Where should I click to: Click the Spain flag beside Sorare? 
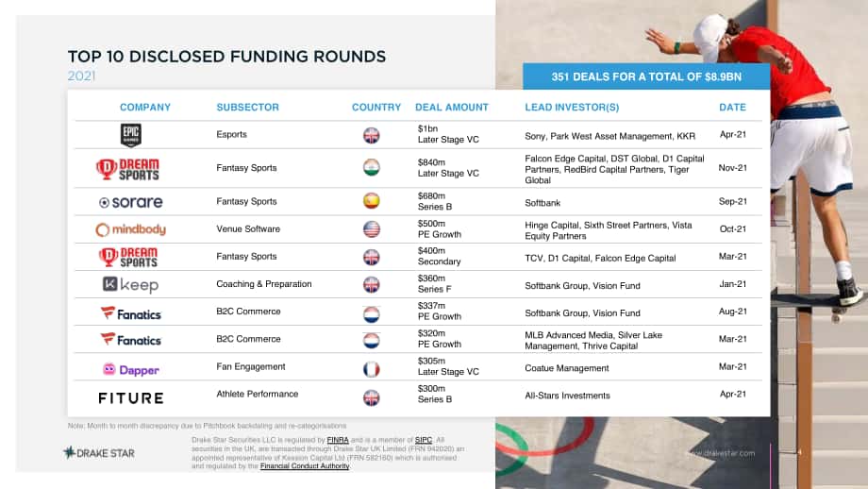click(372, 200)
